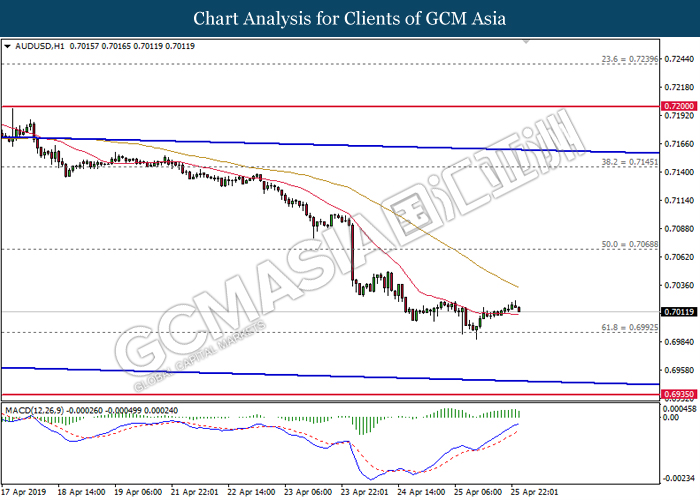Open the dropdown arrow beside AUDUSD,H1
The height and width of the screenshot is (500, 700).
pos(7,46)
